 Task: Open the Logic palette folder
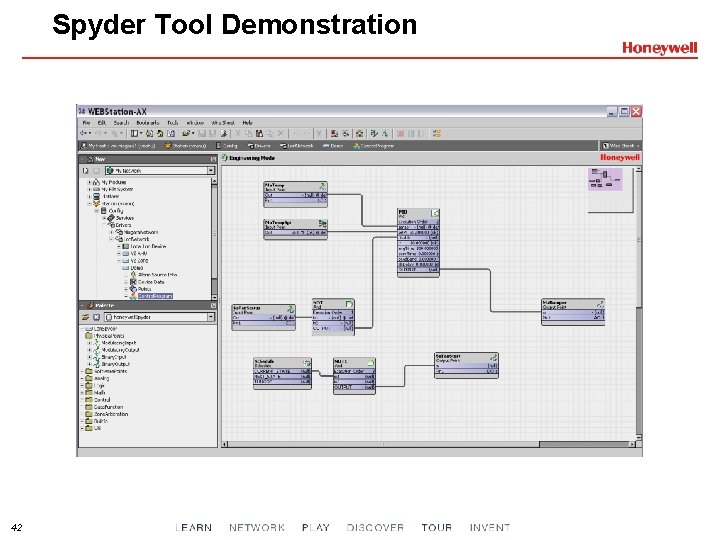click(x=99, y=386)
